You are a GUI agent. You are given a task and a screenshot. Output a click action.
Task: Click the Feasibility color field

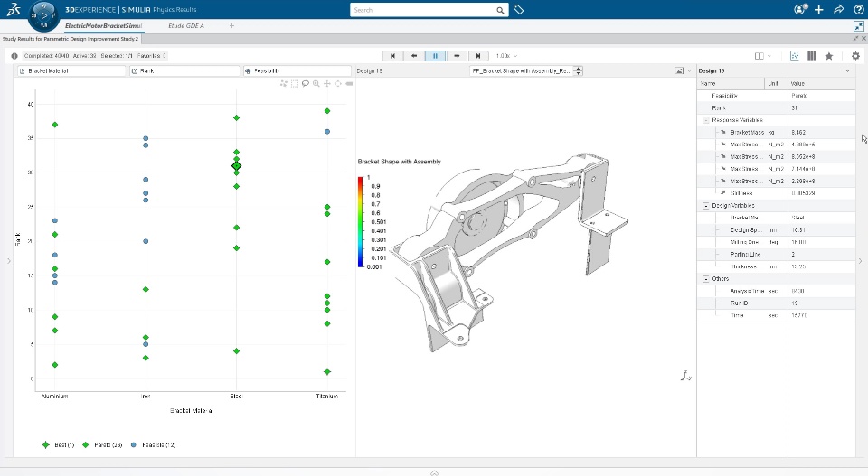coord(297,70)
